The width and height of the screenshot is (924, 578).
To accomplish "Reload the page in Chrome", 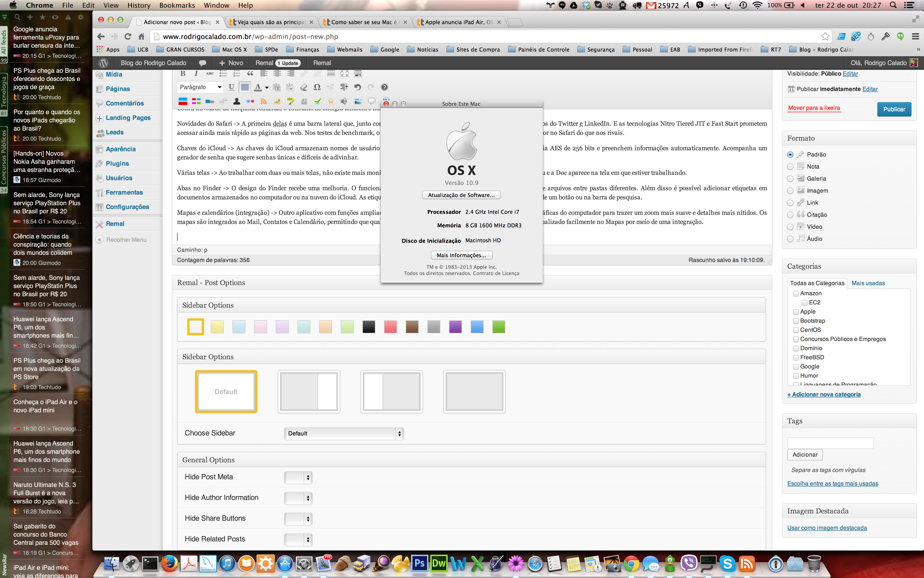I will [128, 36].
